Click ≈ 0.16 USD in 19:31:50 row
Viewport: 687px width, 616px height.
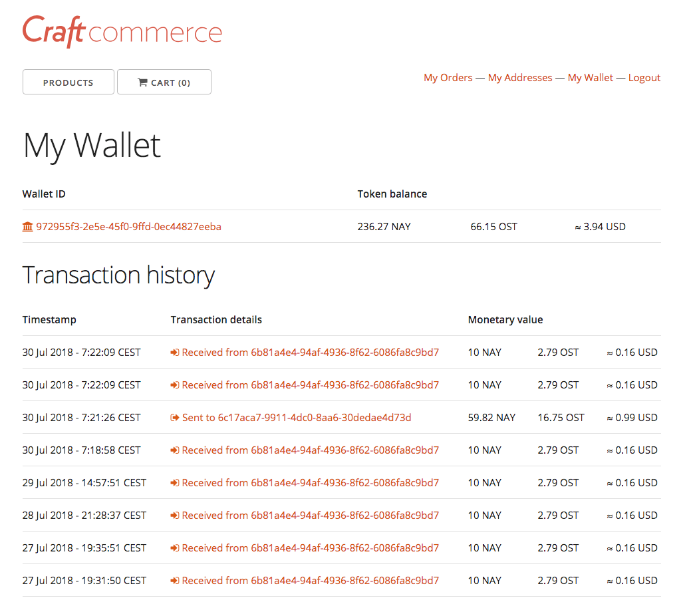click(632, 581)
